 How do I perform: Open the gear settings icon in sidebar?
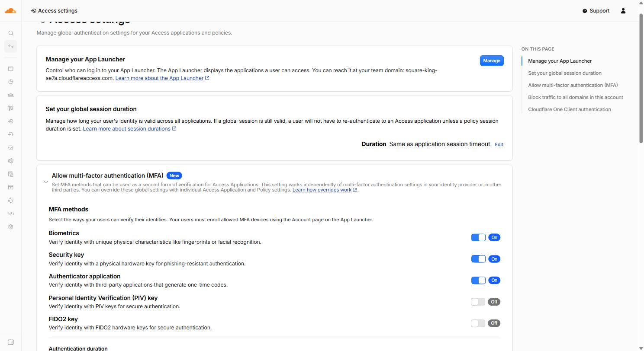click(x=11, y=227)
